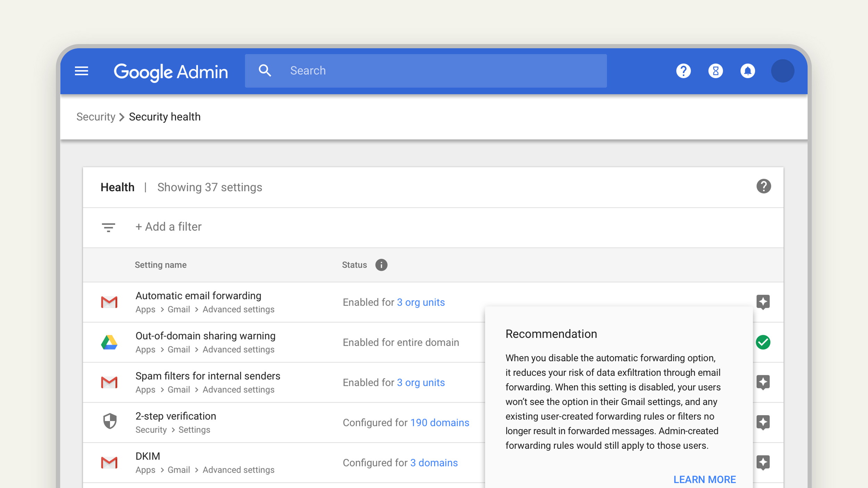This screenshot has height=488, width=868.
Task: Click Gmail icon for Automatic email forwarding
Action: 109,302
